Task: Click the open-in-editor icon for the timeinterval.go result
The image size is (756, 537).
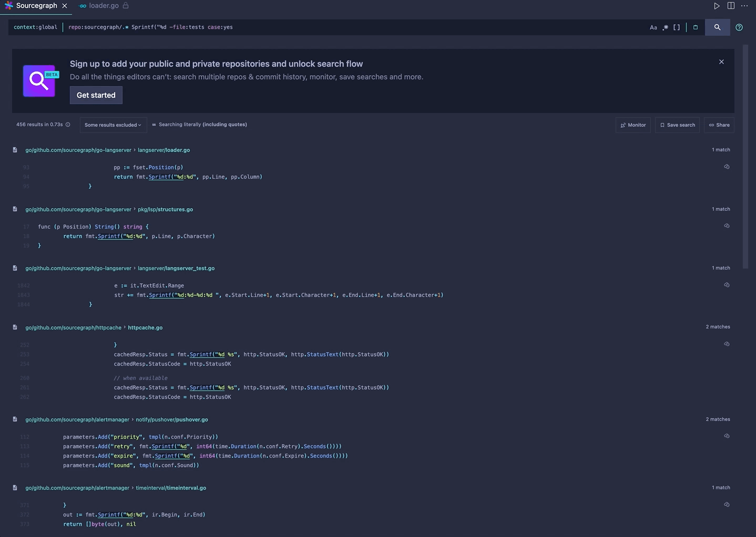Action: [727, 504]
